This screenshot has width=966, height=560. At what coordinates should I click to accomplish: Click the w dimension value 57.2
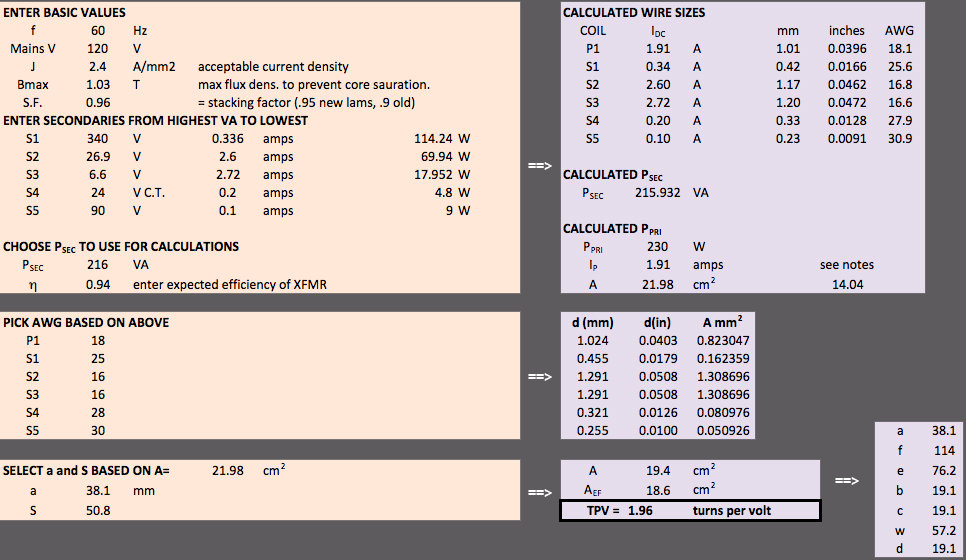pos(942,529)
